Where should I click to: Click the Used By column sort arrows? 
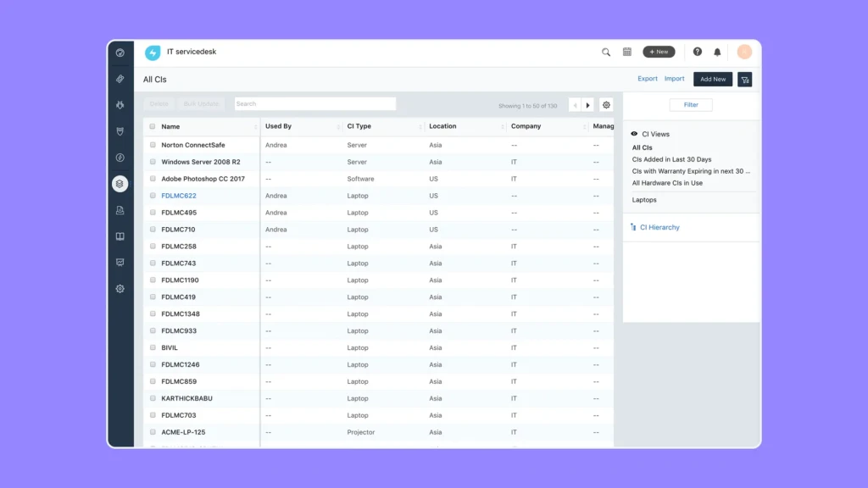(x=338, y=127)
